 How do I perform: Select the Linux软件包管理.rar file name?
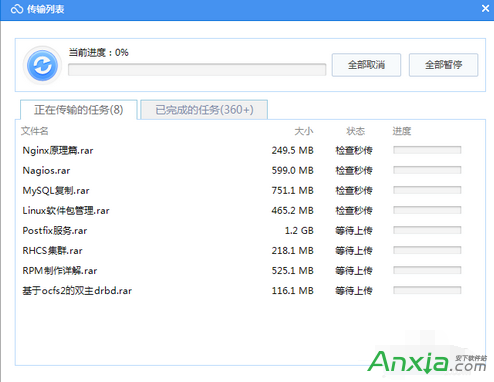(66, 211)
